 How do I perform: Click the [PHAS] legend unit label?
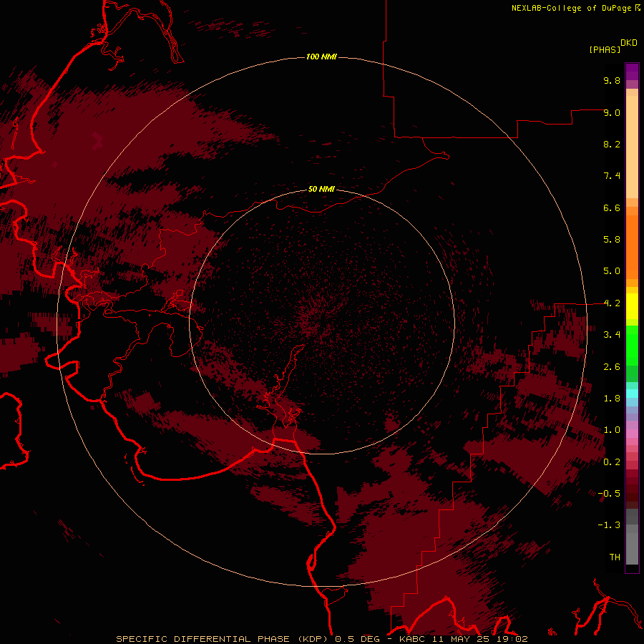click(x=605, y=49)
